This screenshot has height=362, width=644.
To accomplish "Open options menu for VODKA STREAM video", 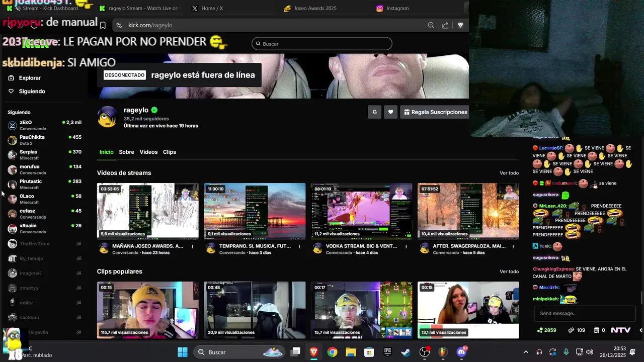I will [407, 247].
